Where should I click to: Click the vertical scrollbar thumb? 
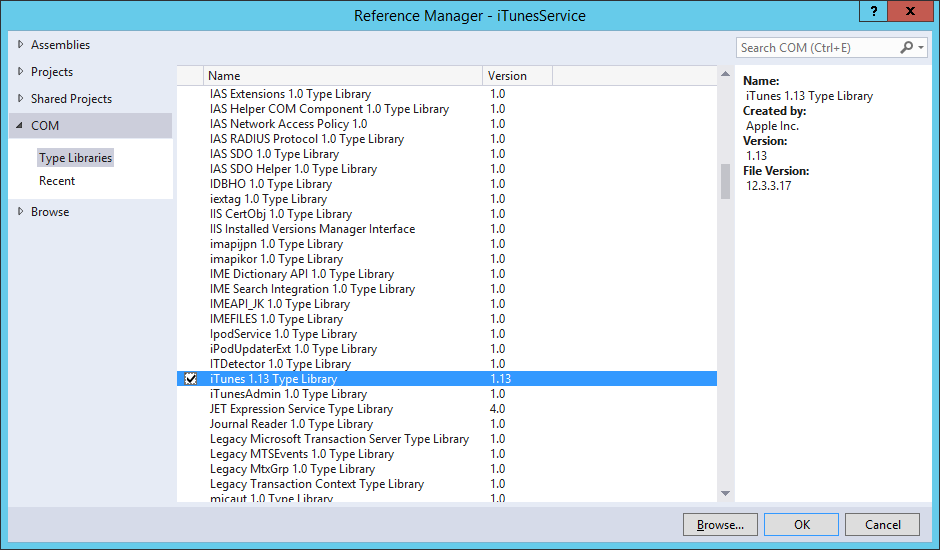[725, 182]
